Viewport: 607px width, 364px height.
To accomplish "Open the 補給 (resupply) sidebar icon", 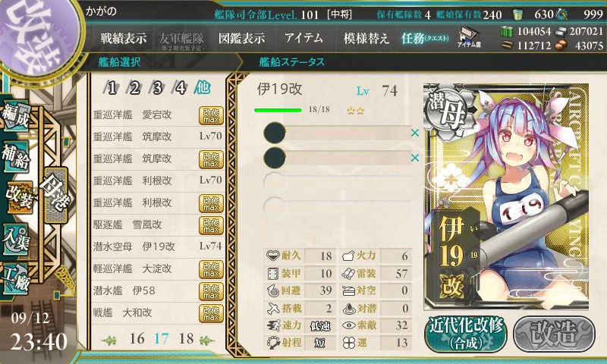I will 15,156.
